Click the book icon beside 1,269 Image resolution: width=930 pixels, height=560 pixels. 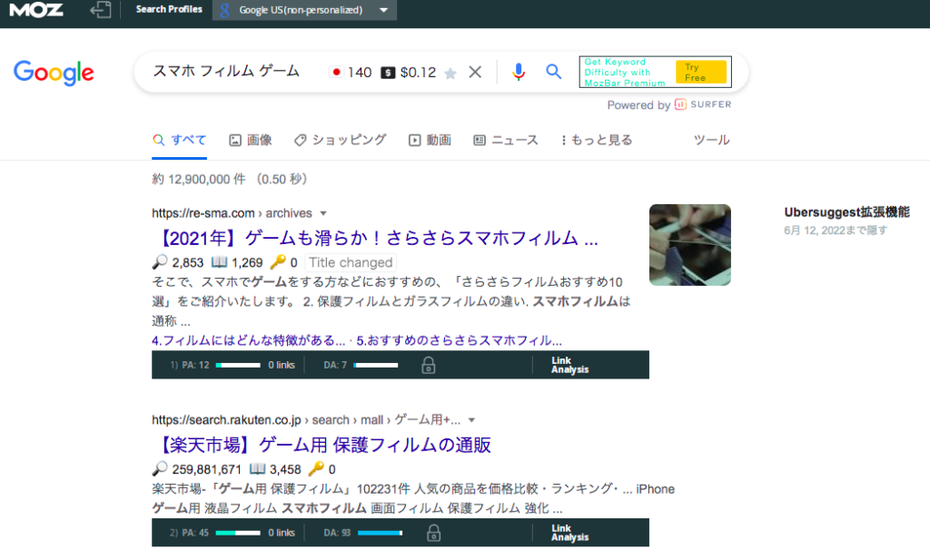pos(220,262)
